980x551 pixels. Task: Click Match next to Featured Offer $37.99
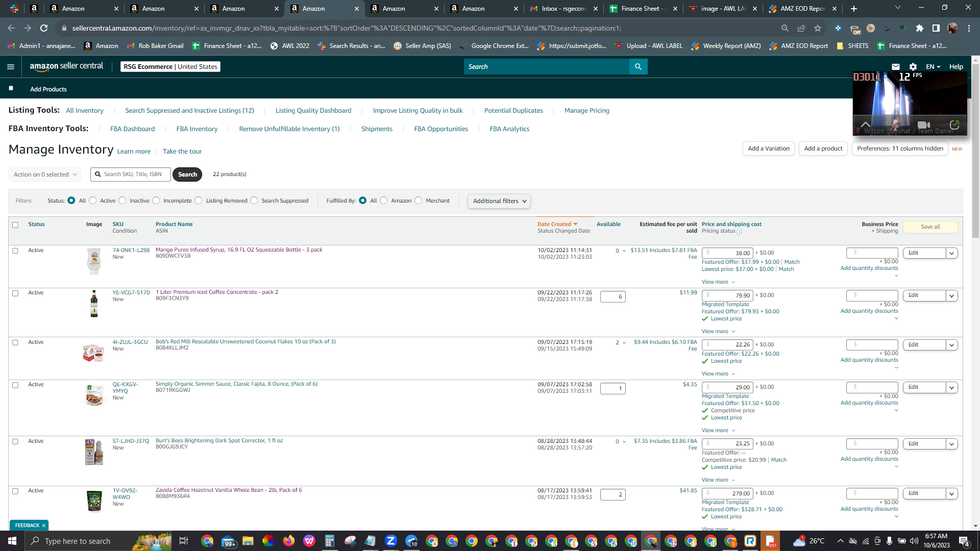click(x=792, y=262)
